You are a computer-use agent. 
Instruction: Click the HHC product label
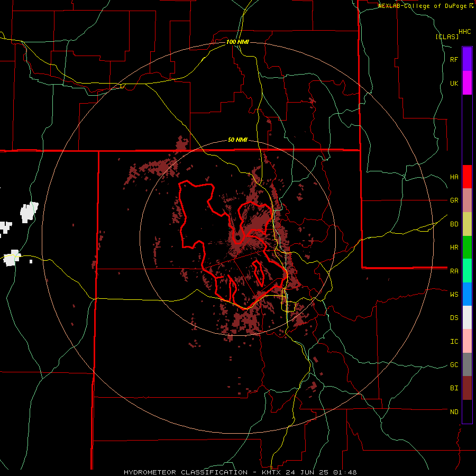pyautogui.click(x=465, y=32)
